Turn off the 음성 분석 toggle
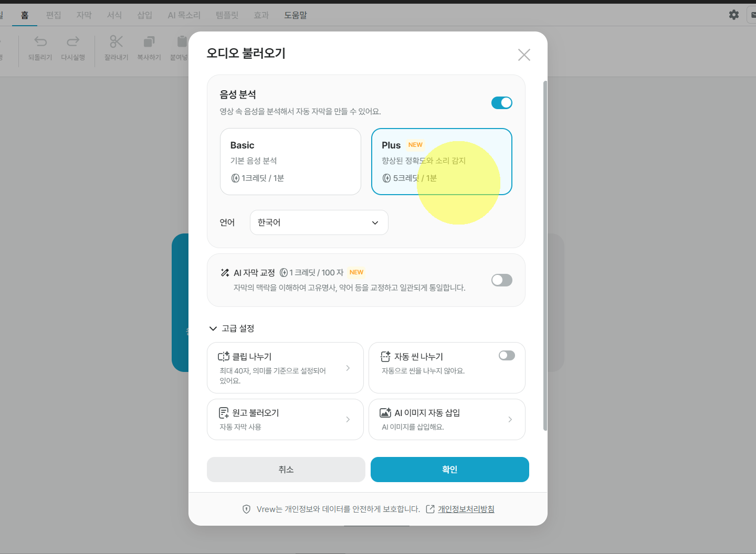Viewport: 756px width, 554px height. 502,103
